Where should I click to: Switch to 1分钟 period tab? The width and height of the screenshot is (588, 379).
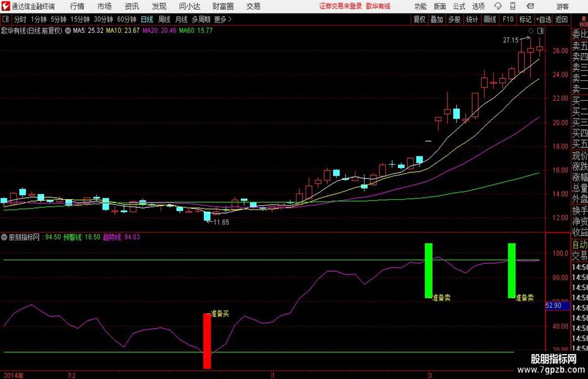click(x=38, y=19)
